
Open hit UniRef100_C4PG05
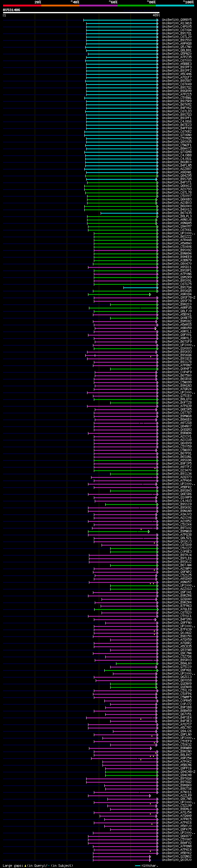pos(176,26)
